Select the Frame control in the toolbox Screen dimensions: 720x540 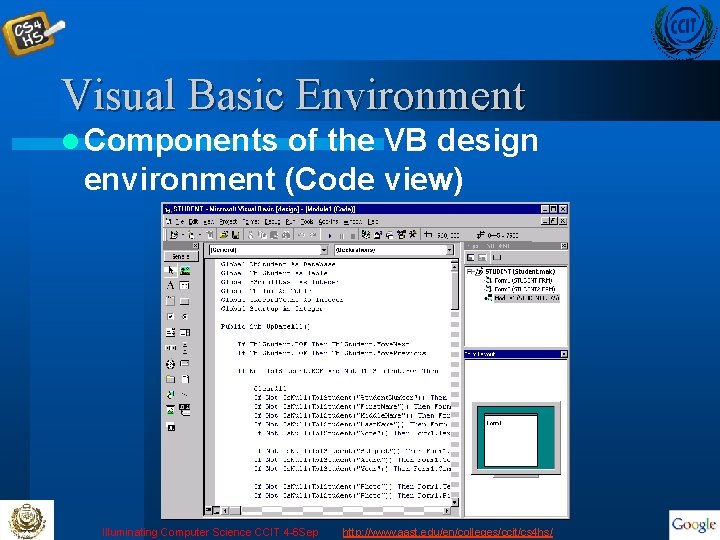coord(170,301)
